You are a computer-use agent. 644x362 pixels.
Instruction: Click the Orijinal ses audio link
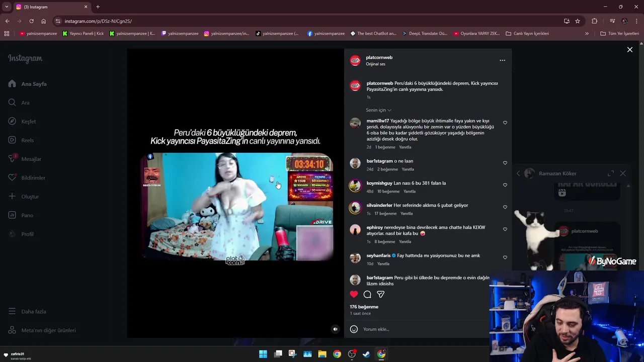pos(375,64)
